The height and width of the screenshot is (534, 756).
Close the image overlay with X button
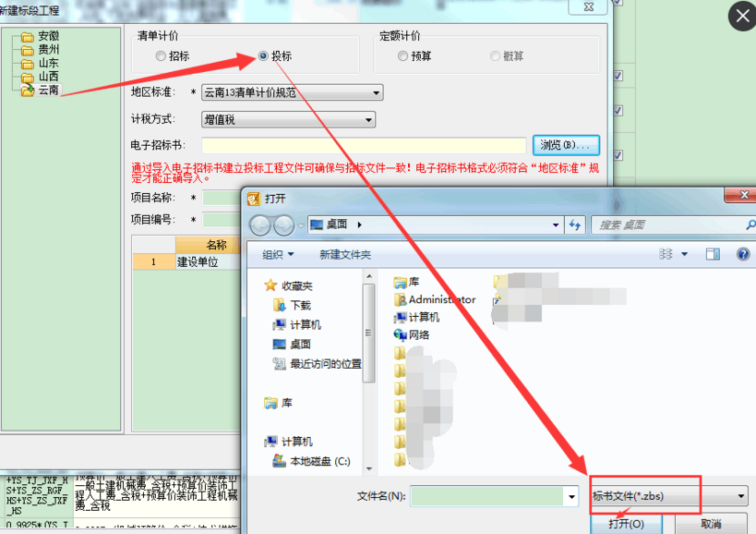tap(742, 16)
